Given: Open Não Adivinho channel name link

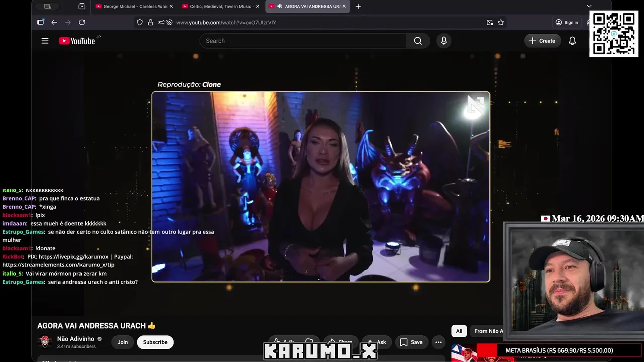Looking at the screenshot, I should pos(75,339).
